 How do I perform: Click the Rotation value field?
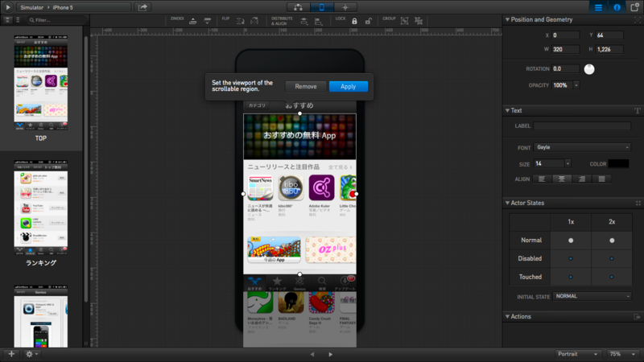565,69
